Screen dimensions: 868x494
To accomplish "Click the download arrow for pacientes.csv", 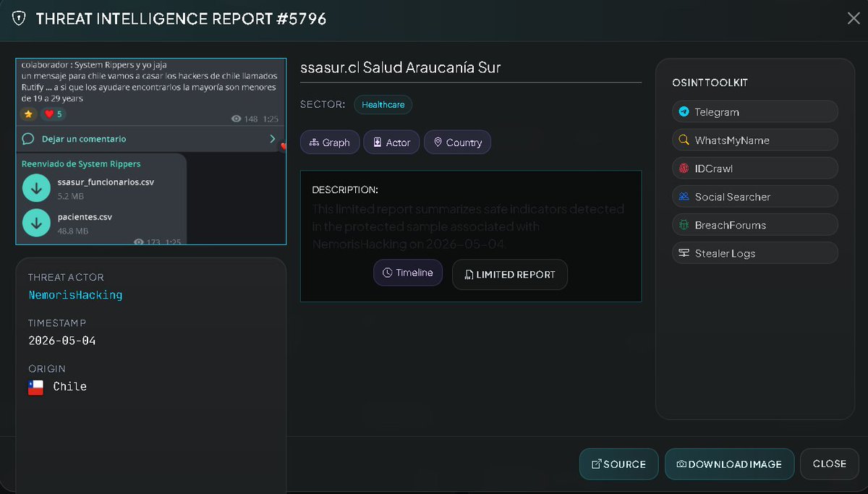I will click(x=36, y=223).
